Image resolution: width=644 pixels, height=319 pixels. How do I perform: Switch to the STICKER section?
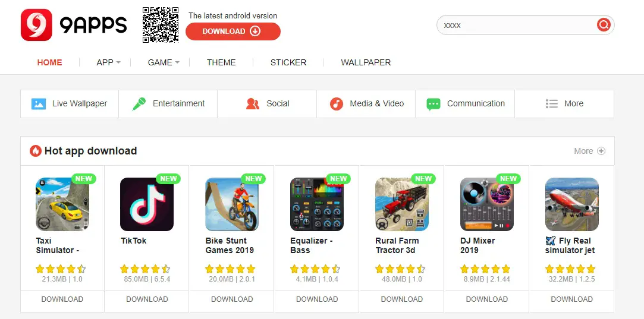(x=288, y=62)
